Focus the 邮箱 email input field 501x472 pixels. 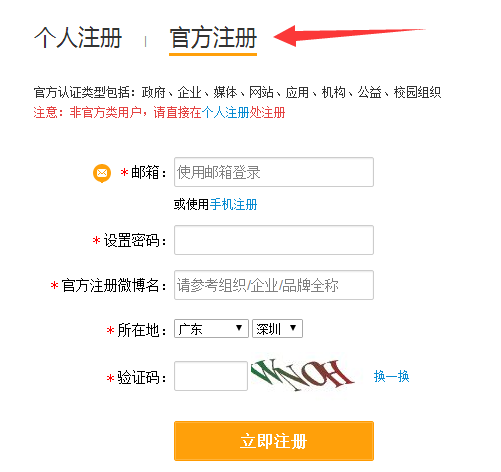[x=274, y=172]
